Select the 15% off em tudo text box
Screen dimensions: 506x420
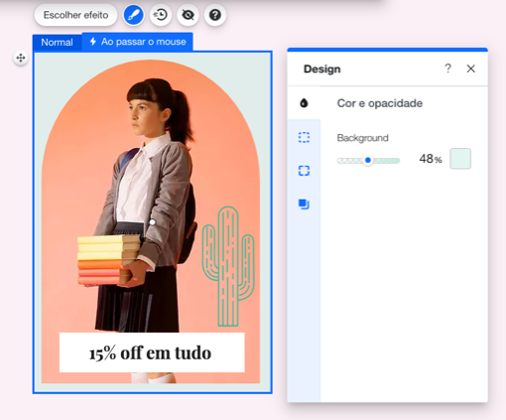pos(152,352)
